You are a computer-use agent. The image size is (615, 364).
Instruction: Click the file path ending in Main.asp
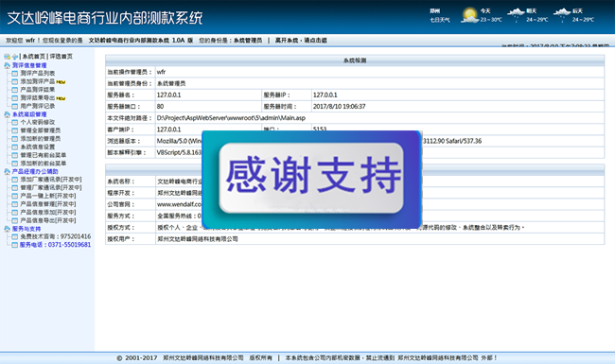pos(231,118)
